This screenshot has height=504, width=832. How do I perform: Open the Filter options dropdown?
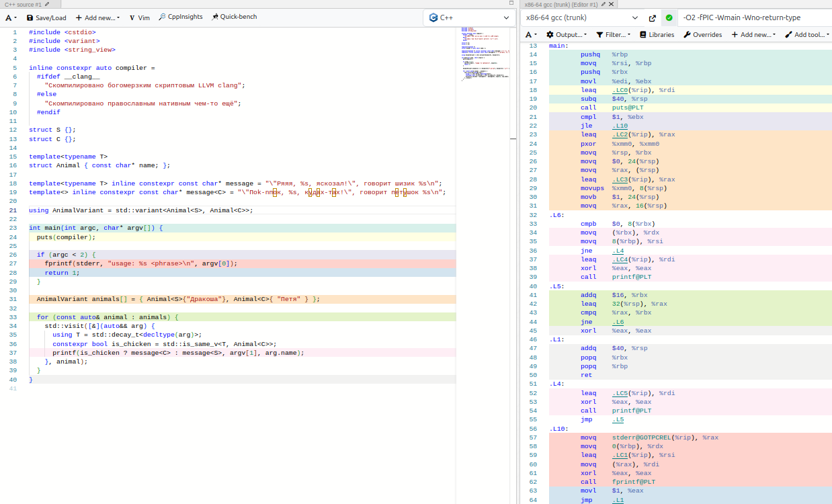pos(613,35)
